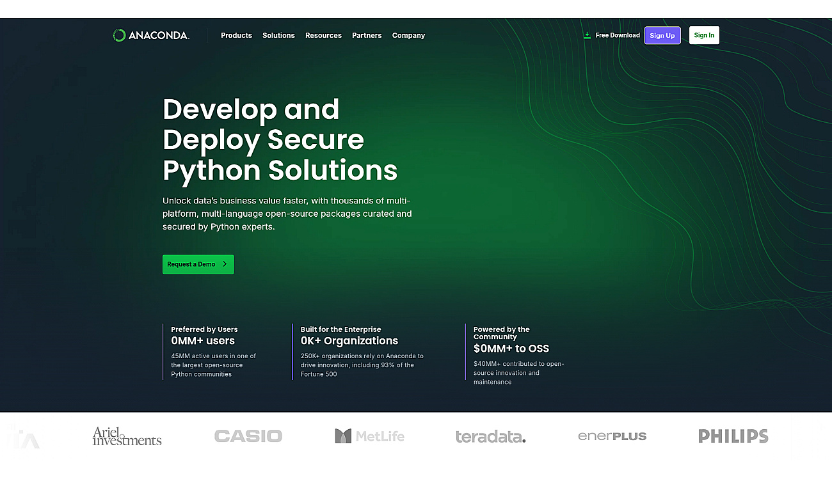The width and height of the screenshot is (832, 504).
Task: Click the chevron arrow in Request a Demo
Action: (225, 264)
